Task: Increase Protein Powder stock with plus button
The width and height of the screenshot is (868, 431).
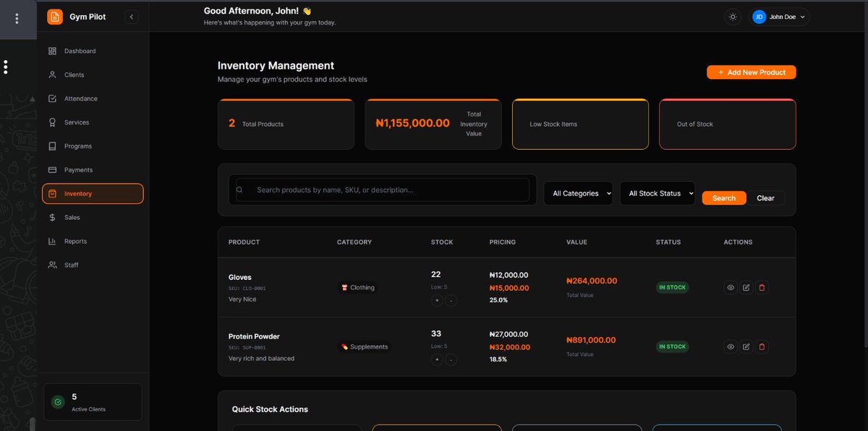Action: click(437, 359)
